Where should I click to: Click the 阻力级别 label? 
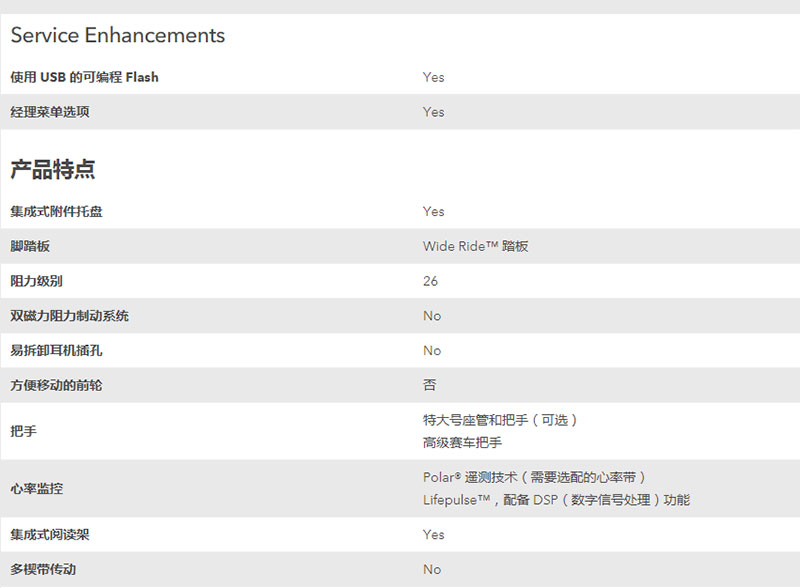(36, 281)
